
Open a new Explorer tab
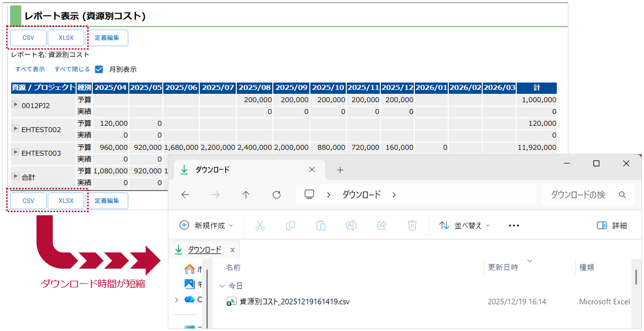[x=340, y=170]
